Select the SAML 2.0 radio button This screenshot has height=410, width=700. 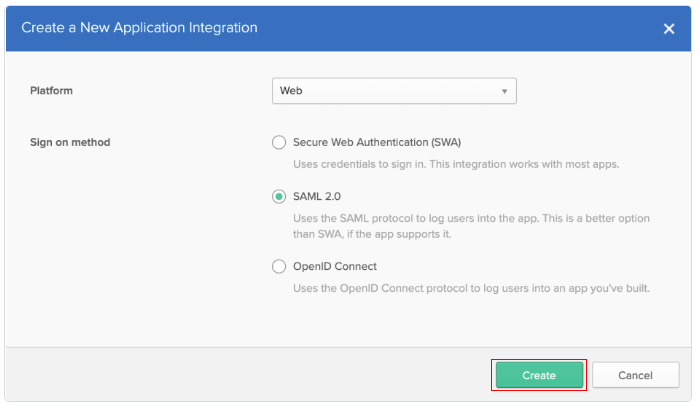(x=279, y=197)
